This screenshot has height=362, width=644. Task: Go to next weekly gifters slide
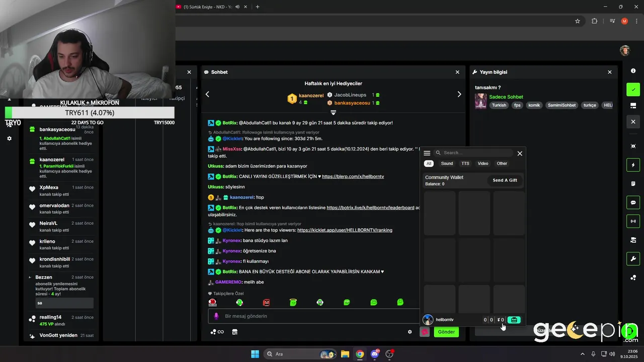(459, 94)
